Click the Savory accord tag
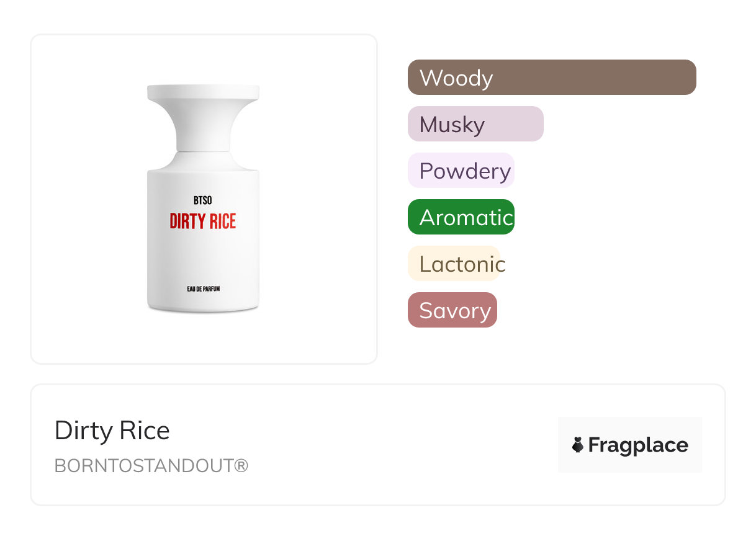This screenshot has width=756, height=536. [452, 310]
